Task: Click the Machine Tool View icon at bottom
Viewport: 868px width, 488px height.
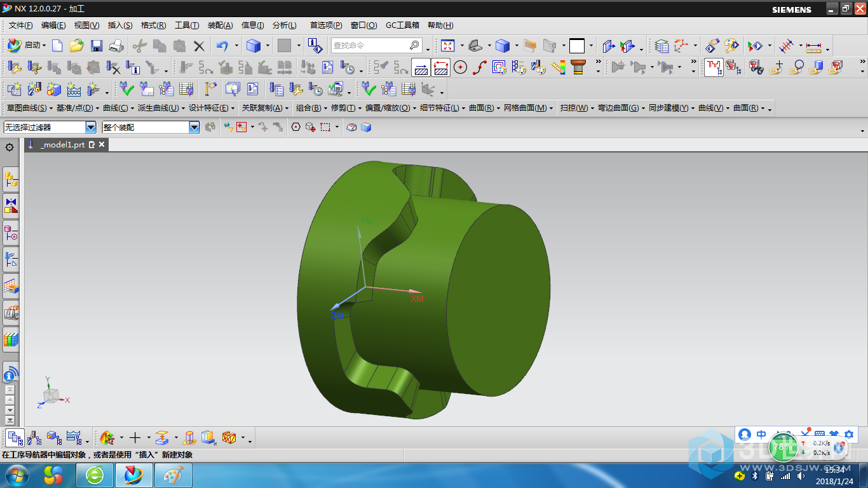Action: [35, 438]
